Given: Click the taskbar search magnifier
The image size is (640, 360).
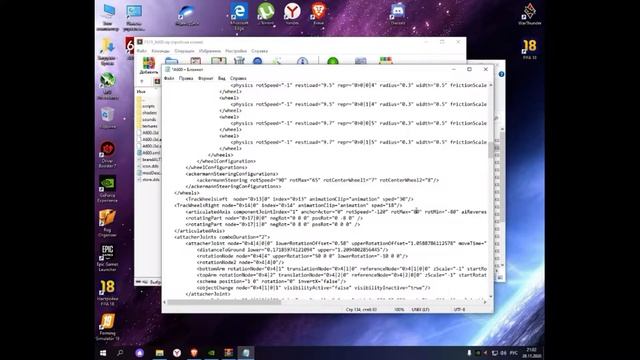Looking at the screenshot, I should click(120, 353).
